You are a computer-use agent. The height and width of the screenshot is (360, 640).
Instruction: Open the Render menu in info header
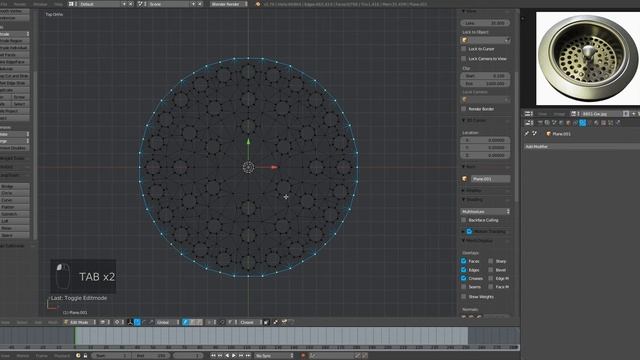click(x=20, y=4)
